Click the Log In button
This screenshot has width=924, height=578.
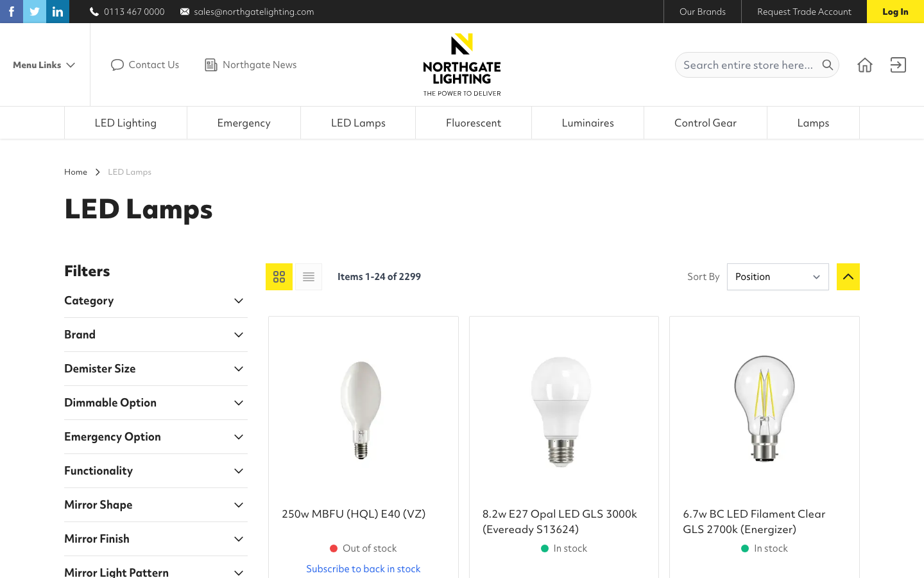pyautogui.click(x=895, y=12)
